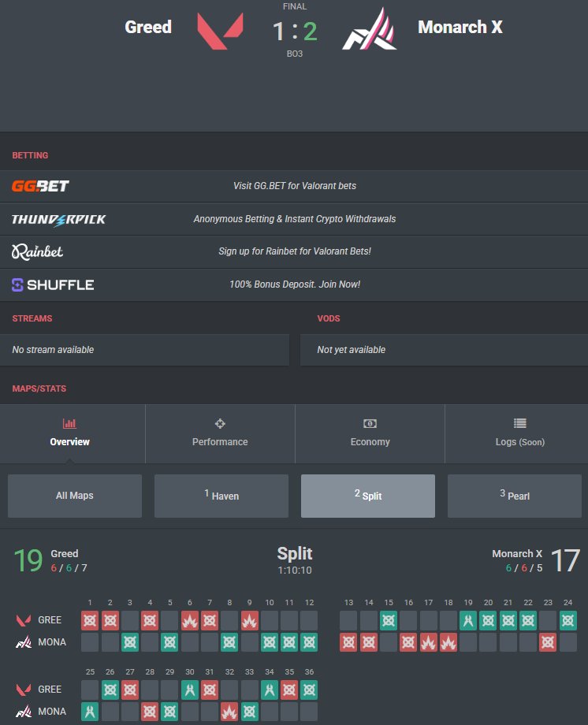588x725 pixels.
Task: Click Monarch round 12 win icon
Action: (x=309, y=642)
